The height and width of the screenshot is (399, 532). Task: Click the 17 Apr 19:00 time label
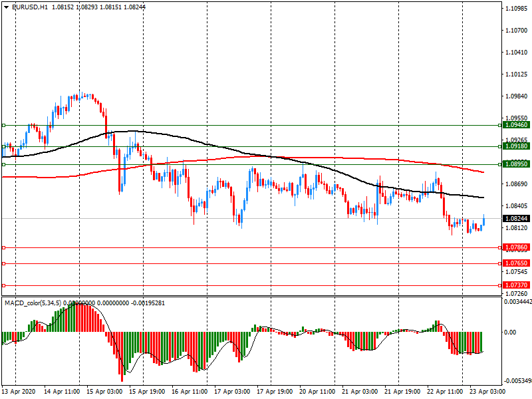[x=275, y=392]
